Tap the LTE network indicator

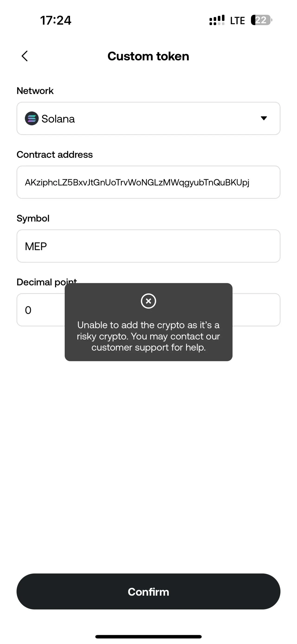[237, 20]
